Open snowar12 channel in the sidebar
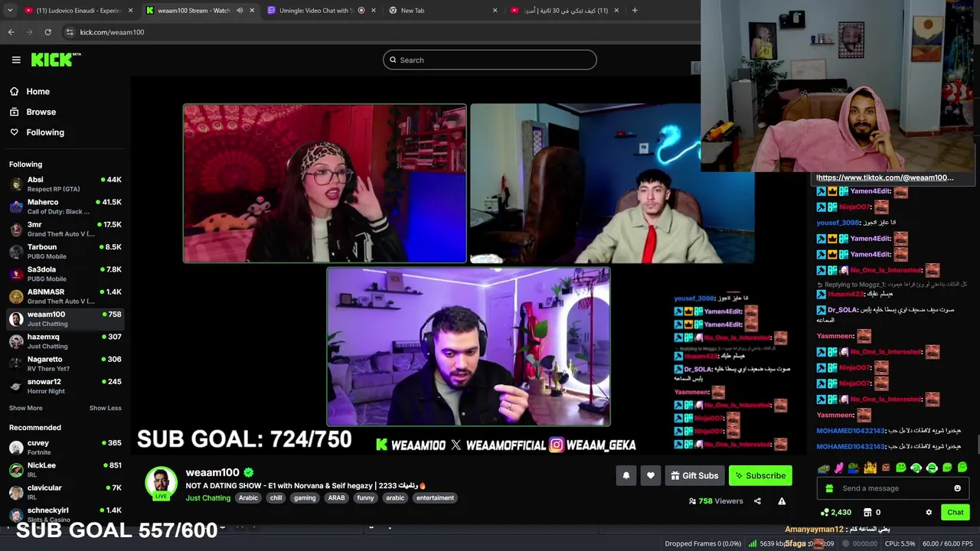This screenshot has width=980, height=551. pyautogui.click(x=65, y=386)
